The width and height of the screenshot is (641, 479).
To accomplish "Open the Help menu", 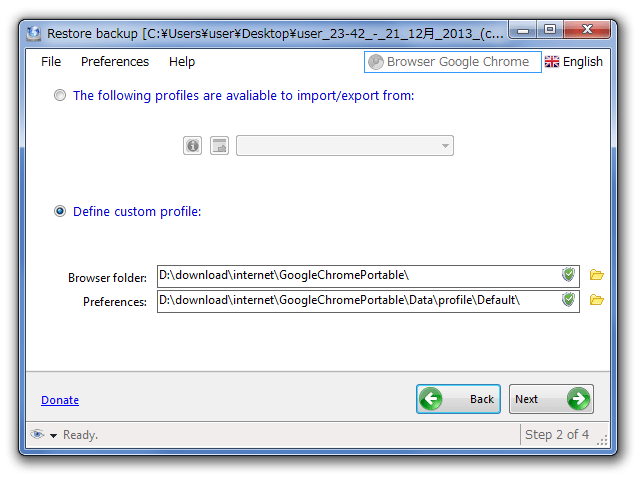I will coord(182,62).
